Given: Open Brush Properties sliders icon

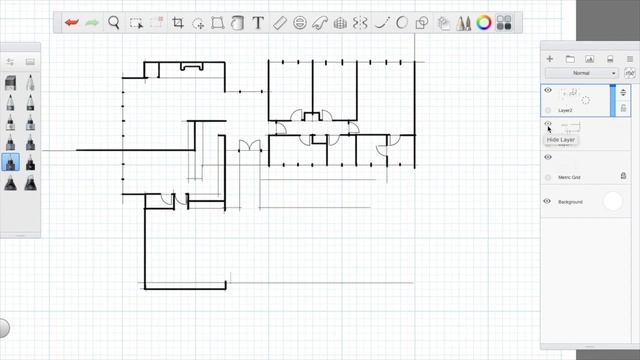Looking at the screenshot, I should pyautogui.click(x=10, y=62).
